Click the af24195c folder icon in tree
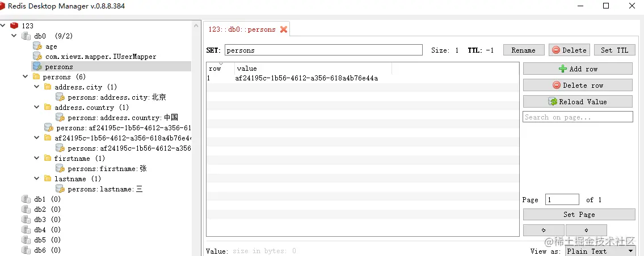This screenshot has width=644, height=256. (x=48, y=138)
